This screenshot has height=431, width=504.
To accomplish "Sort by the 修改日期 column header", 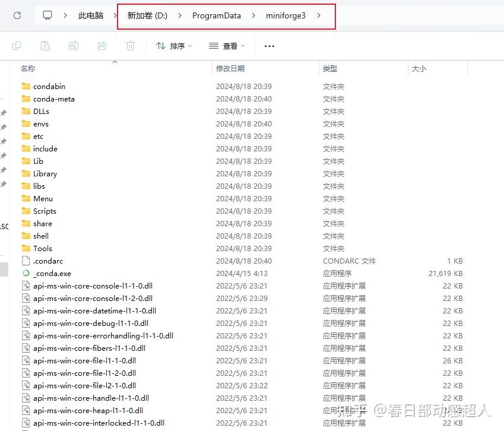I will [230, 68].
